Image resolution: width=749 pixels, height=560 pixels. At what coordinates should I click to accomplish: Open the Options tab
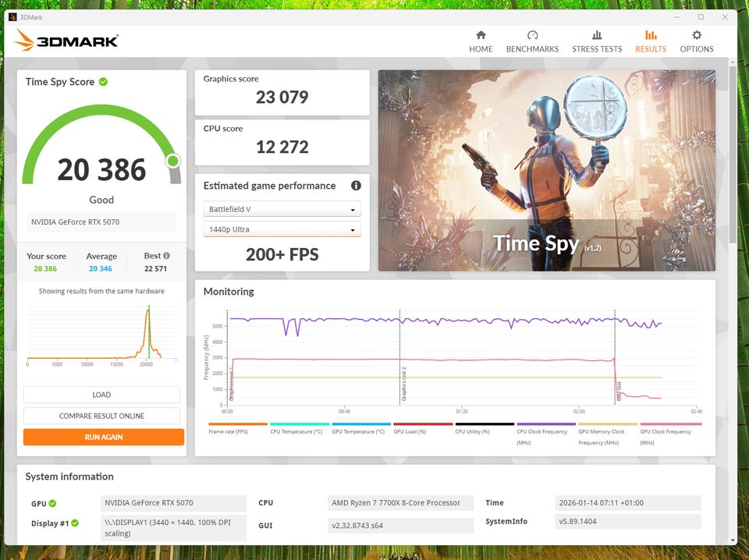coord(697,41)
